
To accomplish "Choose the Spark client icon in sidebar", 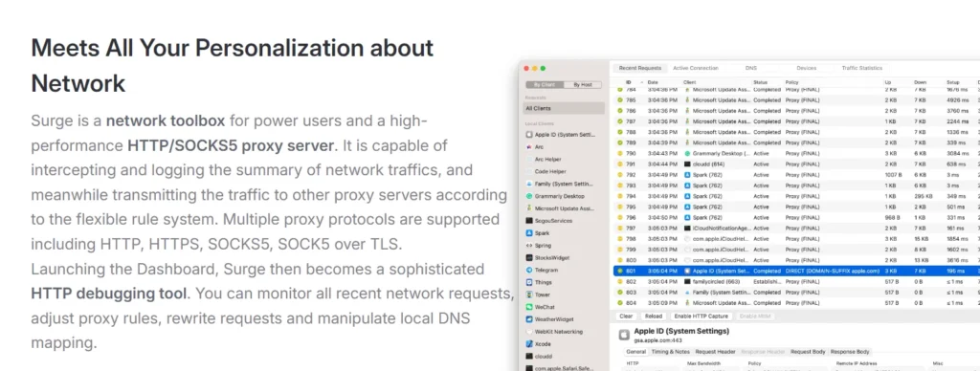I will click(529, 233).
